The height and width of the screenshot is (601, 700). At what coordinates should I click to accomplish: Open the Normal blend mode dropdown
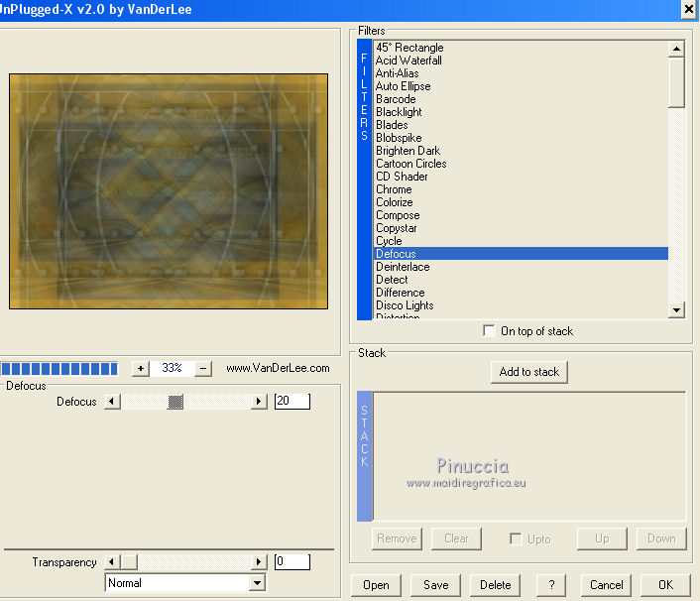(258, 583)
